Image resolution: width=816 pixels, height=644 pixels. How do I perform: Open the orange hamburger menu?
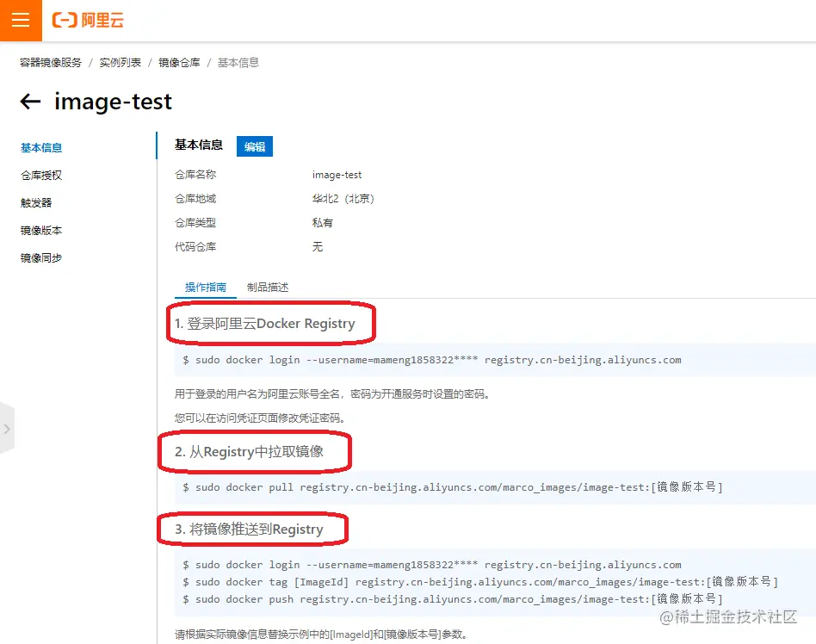click(x=21, y=21)
